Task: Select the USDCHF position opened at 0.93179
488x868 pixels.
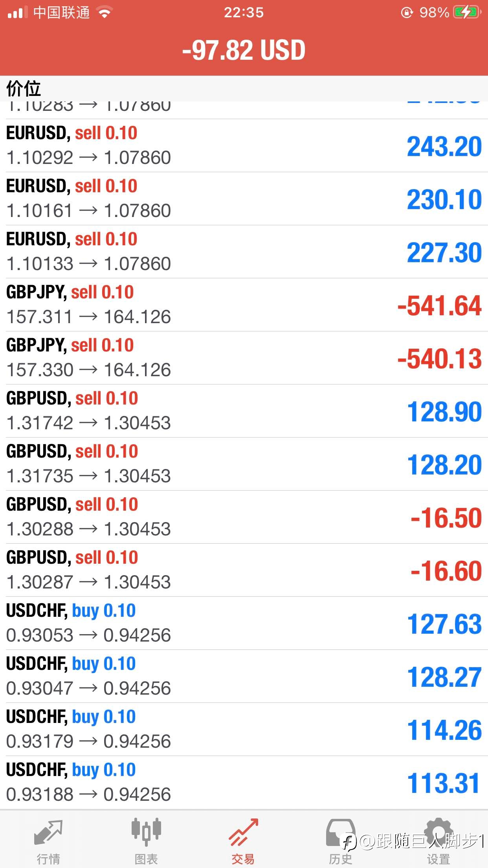Action: [x=244, y=729]
